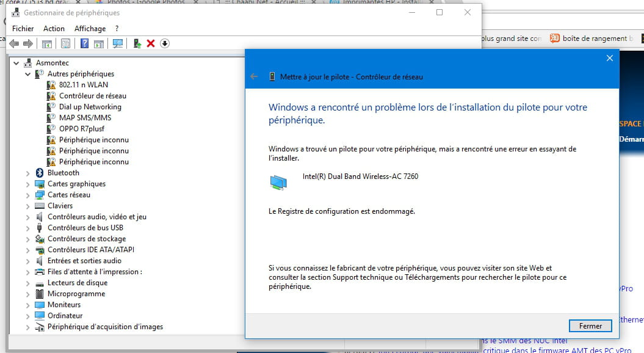Click the Files d'attente à l'impression printer icon
This screenshot has height=353, width=644.
[40, 272]
